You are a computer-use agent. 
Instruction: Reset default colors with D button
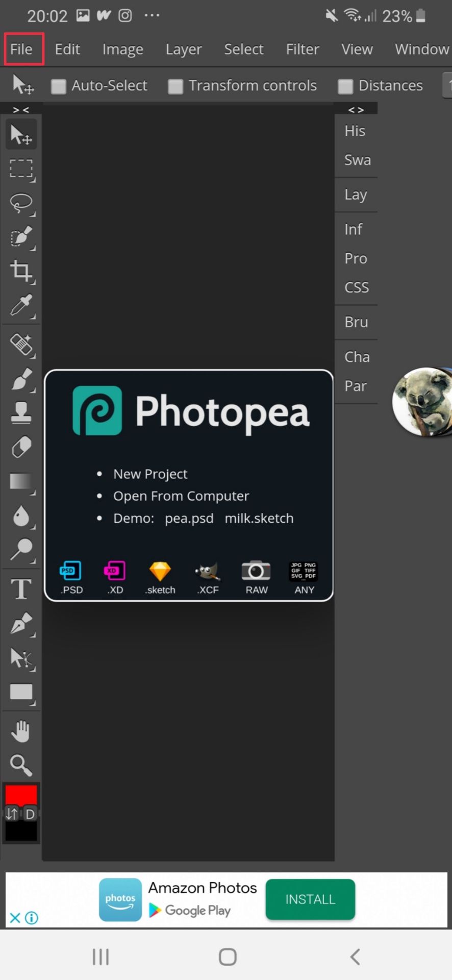30,814
